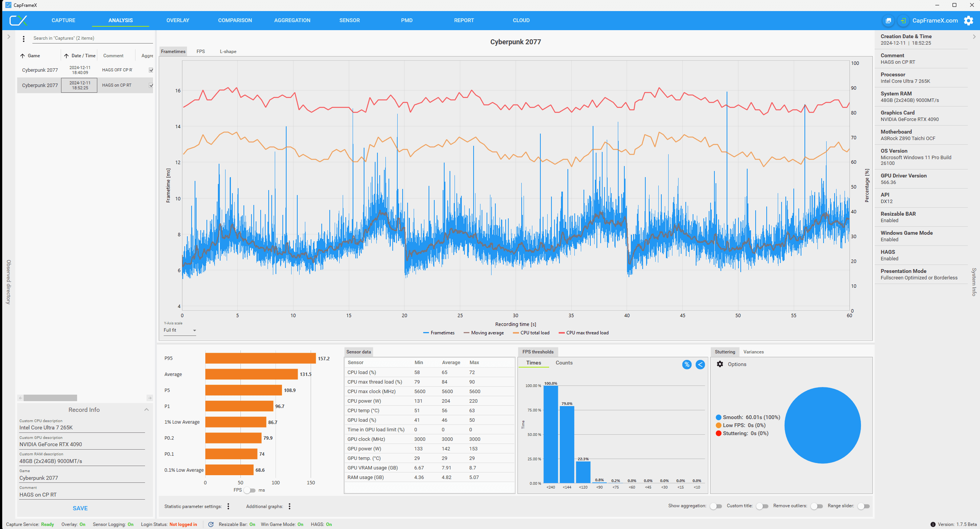Switch to the COMPARISON tab
Screen dimensions: 980x529
click(x=235, y=21)
